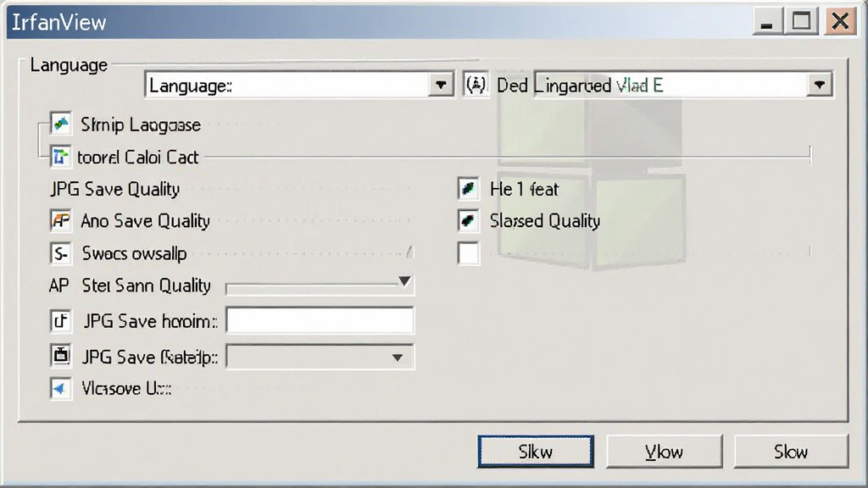
Task: Click the Swocs owsallp label
Action: click(135, 253)
